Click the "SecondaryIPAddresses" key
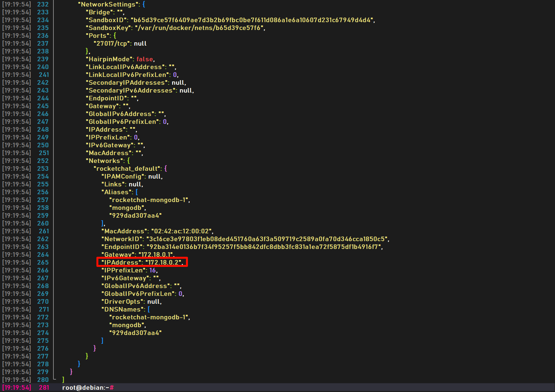Screen dimensions: 555x392 coord(127,83)
